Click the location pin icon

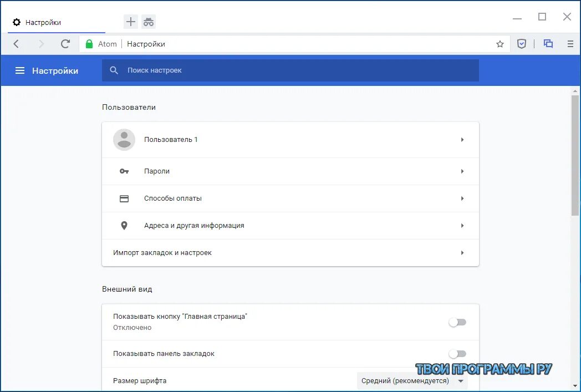tap(124, 226)
